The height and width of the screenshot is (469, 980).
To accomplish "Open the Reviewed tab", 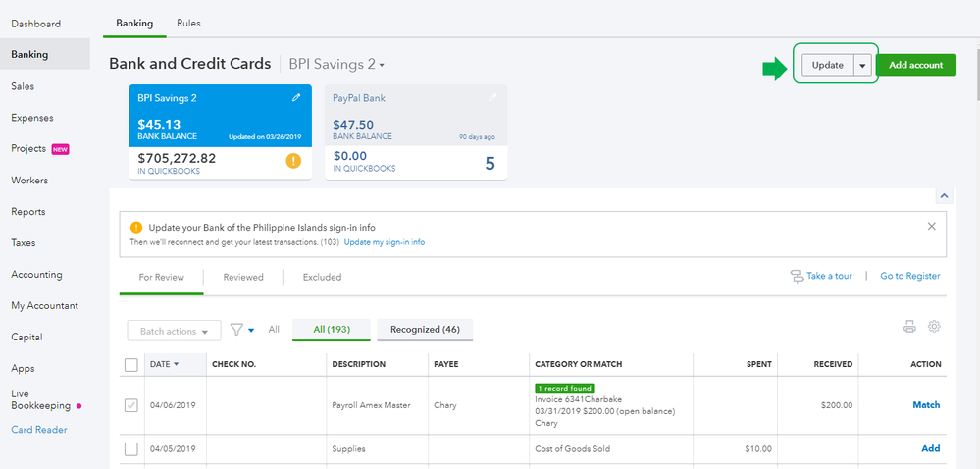I will 243,278.
